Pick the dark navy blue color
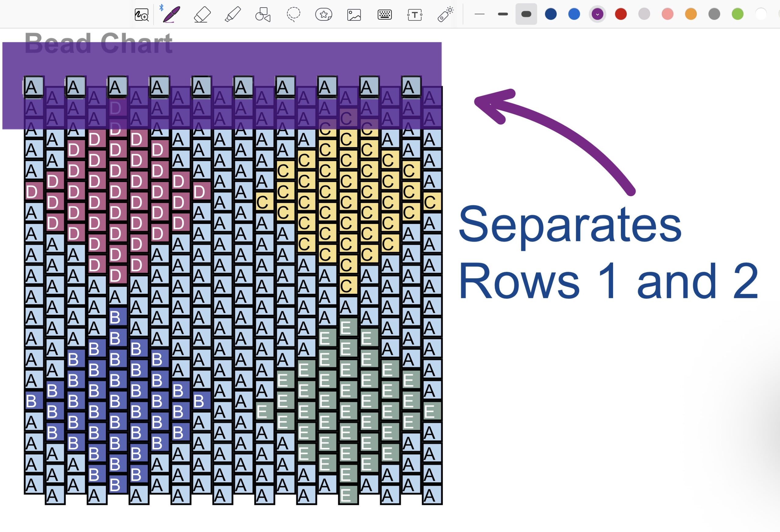Image resolution: width=780 pixels, height=532 pixels. pos(551,14)
